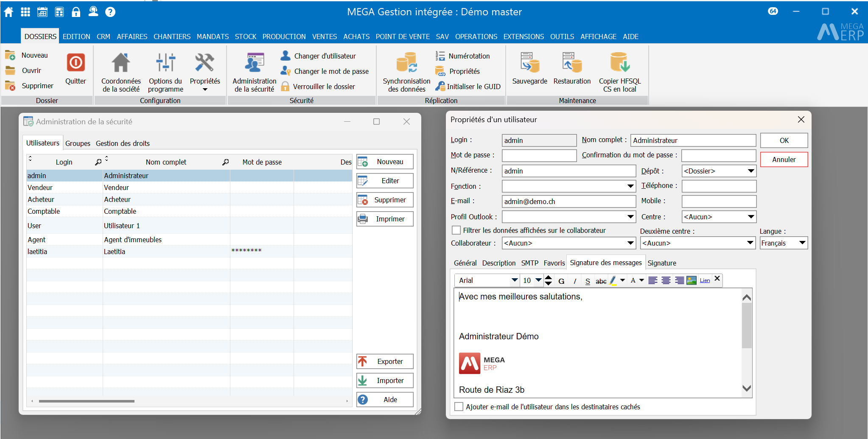
Task: Open the VENTES ribbon menu
Action: point(324,36)
